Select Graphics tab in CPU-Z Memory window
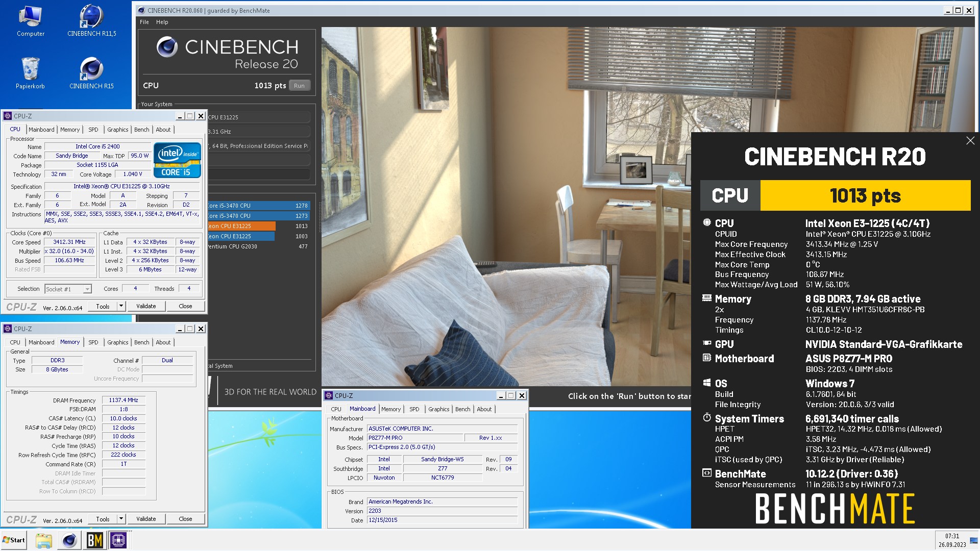The image size is (980, 551). pos(118,342)
